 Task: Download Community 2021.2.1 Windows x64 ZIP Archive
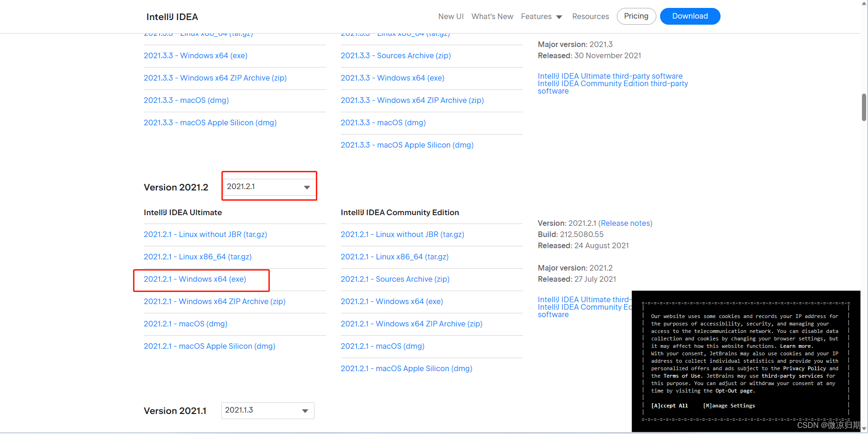point(412,324)
